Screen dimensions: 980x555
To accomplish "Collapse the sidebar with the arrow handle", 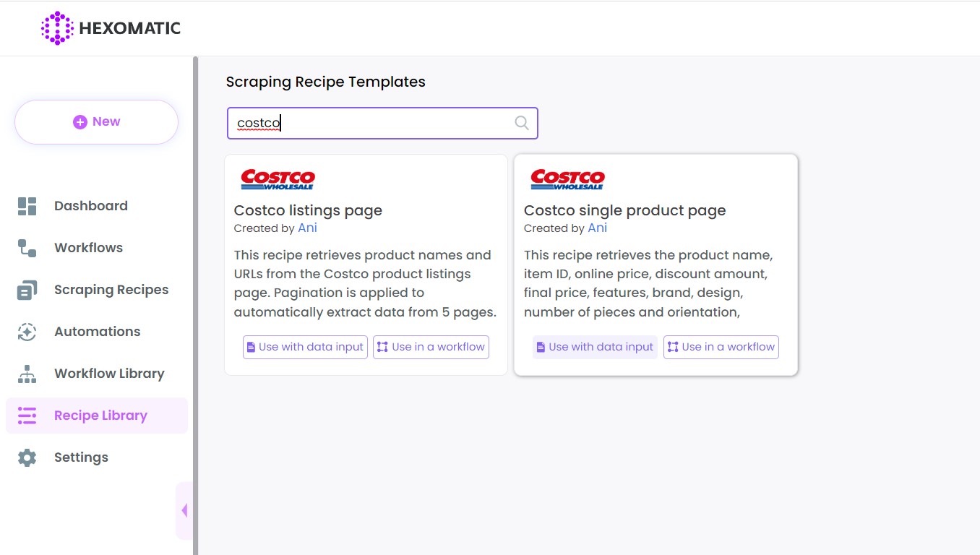I will click(x=184, y=510).
